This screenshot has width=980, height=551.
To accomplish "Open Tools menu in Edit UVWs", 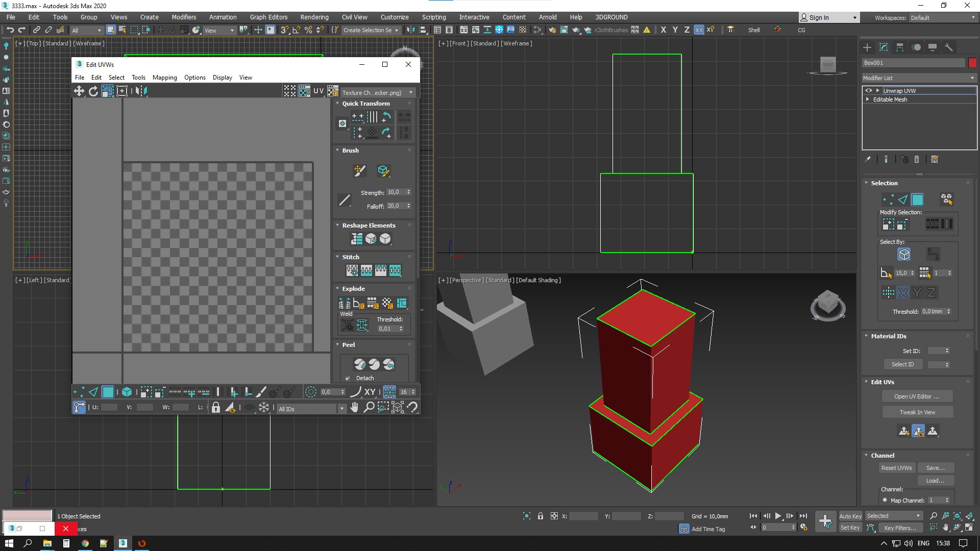I will pyautogui.click(x=138, y=78).
